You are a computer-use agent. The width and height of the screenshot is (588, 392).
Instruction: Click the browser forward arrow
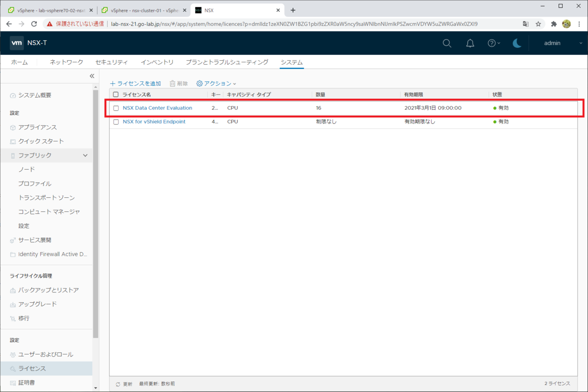(22, 24)
